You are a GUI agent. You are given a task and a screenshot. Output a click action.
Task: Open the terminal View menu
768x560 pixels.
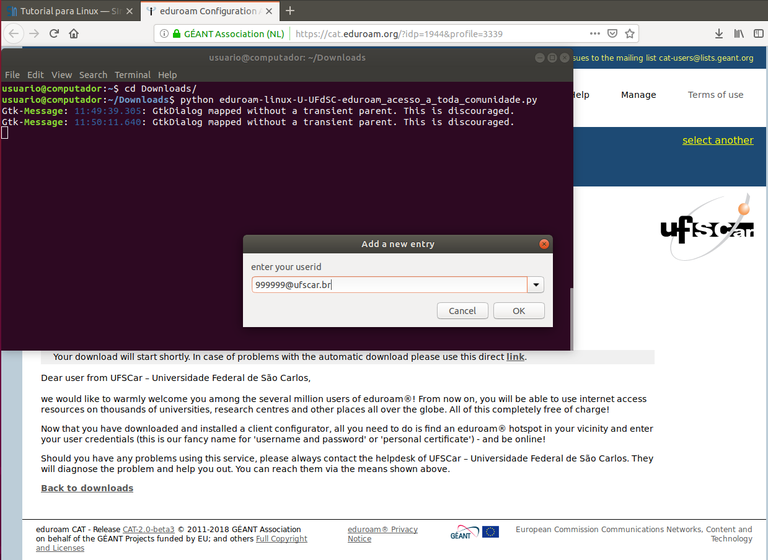[62, 75]
